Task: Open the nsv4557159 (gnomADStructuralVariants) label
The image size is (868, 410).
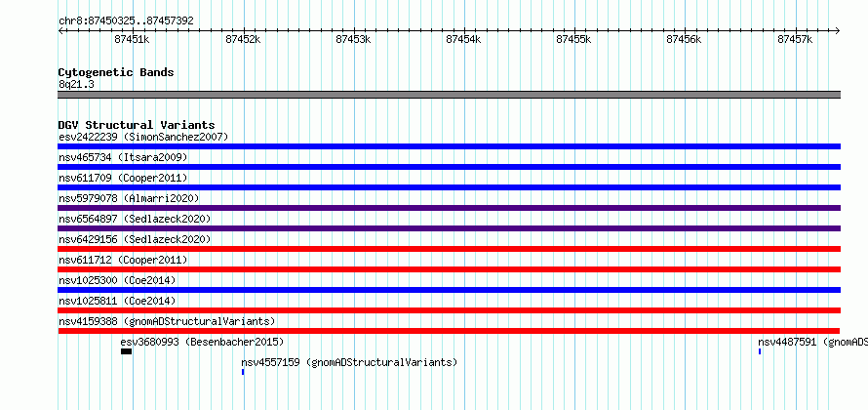Action: coord(349,362)
